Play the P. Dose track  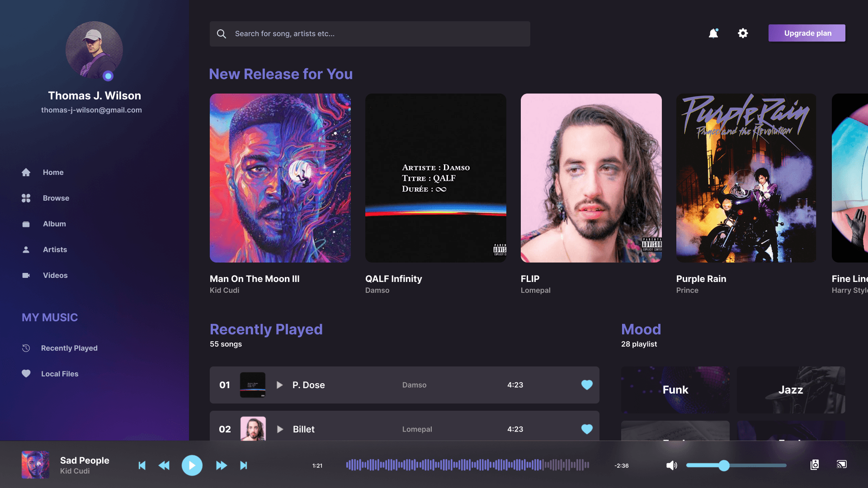[280, 385]
